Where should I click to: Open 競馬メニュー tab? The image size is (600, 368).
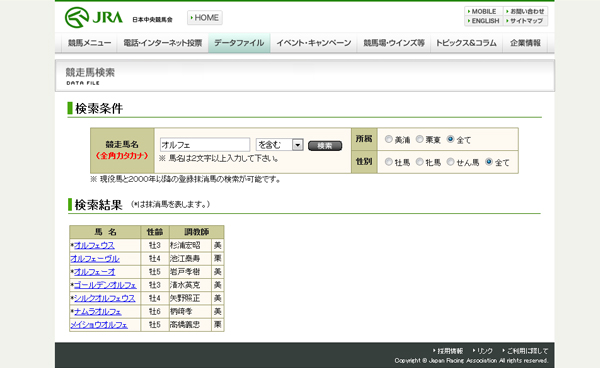(89, 43)
